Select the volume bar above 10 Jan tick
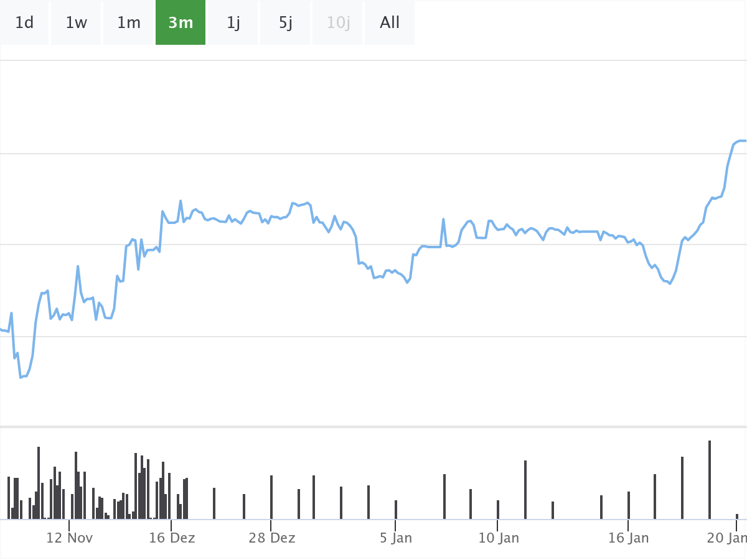This screenshot has width=747, height=560. [x=498, y=510]
